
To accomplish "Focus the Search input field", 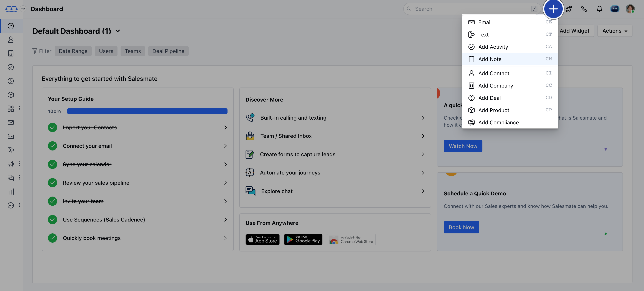I will 472,9.
